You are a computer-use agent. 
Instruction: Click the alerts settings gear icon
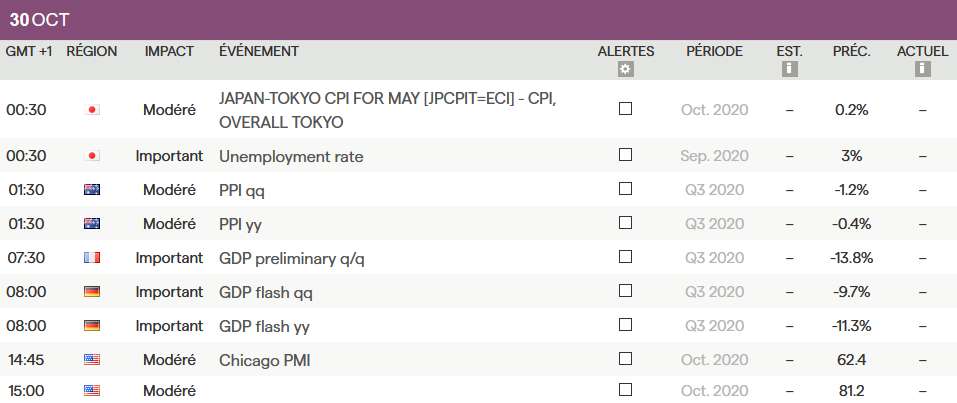pyautogui.click(x=625, y=69)
